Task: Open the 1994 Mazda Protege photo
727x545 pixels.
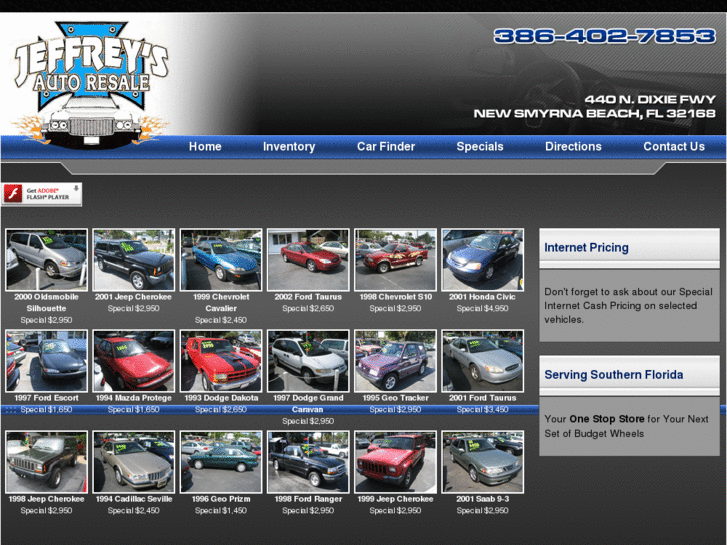Action: (134, 361)
